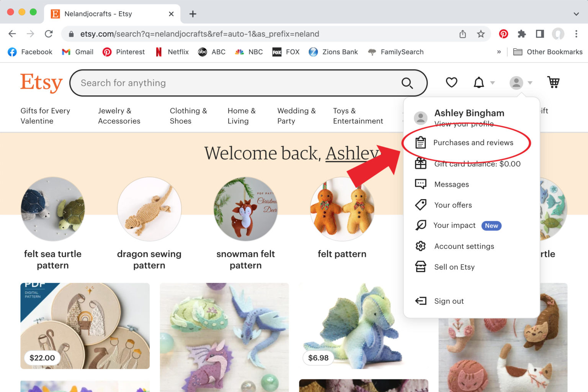Click Sell on Etsy icon
The image size is (588, 392).
point(421,267)
